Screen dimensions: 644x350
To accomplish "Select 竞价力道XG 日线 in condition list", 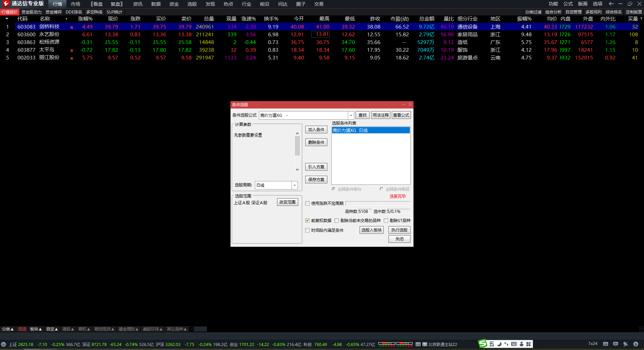I will [x=371, y=130].
